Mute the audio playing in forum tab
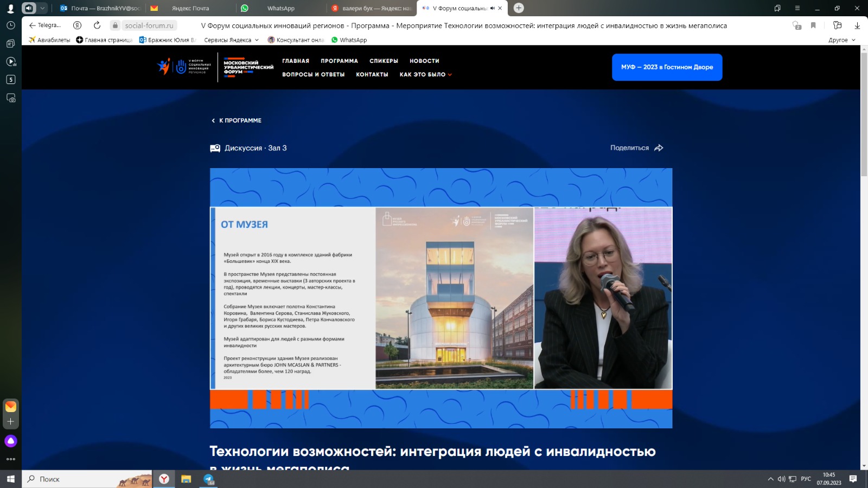868x488 pixels. coord(492,8)
